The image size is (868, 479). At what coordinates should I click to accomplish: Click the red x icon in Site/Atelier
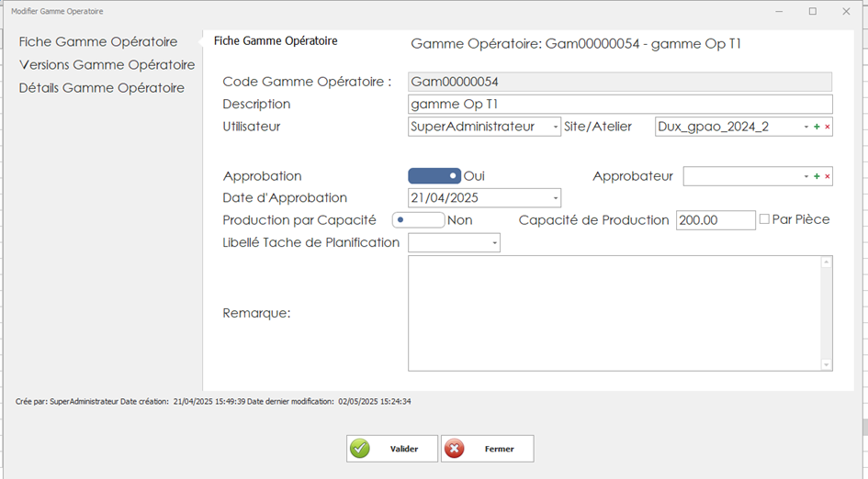click(x=827, y=127)
